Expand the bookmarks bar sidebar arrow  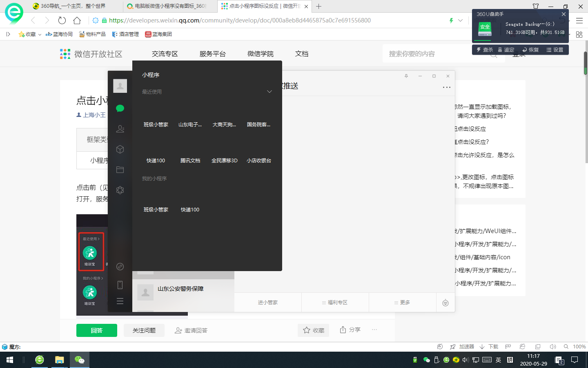click(x=8, y=34)
